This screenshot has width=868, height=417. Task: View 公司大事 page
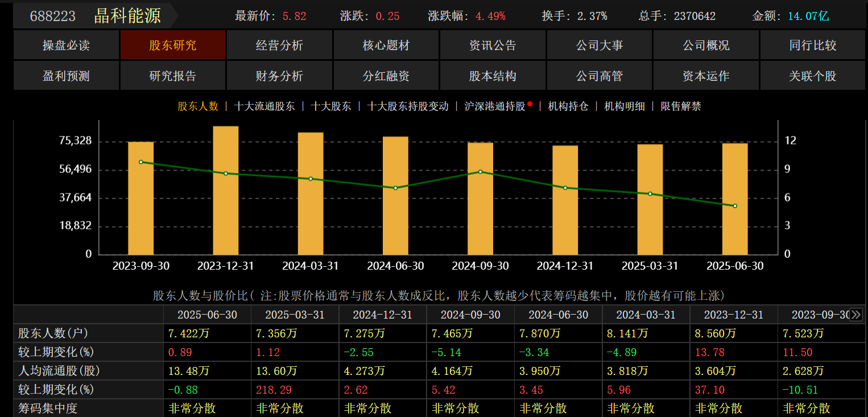pos(600,46)
